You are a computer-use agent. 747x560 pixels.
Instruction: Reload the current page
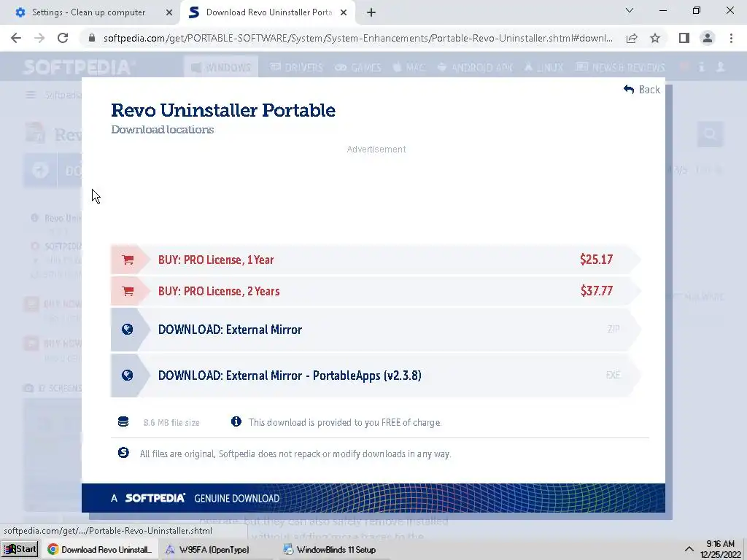[63, 38]
